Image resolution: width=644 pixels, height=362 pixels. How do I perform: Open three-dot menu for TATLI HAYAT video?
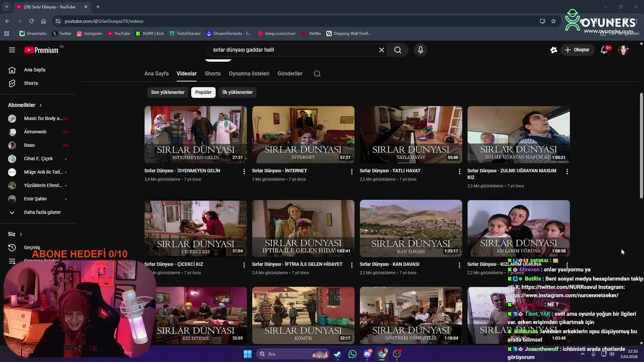pos(459,171)
